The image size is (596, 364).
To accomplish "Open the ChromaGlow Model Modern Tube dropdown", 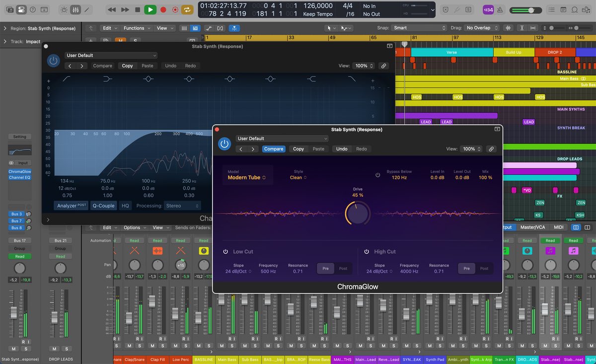I will (247, 177).
